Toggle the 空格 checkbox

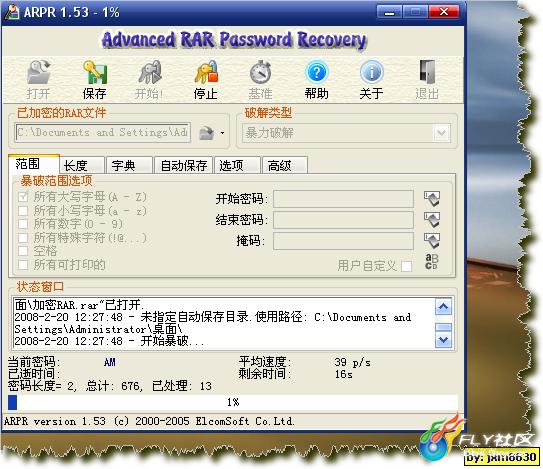[x=23, y=251]
